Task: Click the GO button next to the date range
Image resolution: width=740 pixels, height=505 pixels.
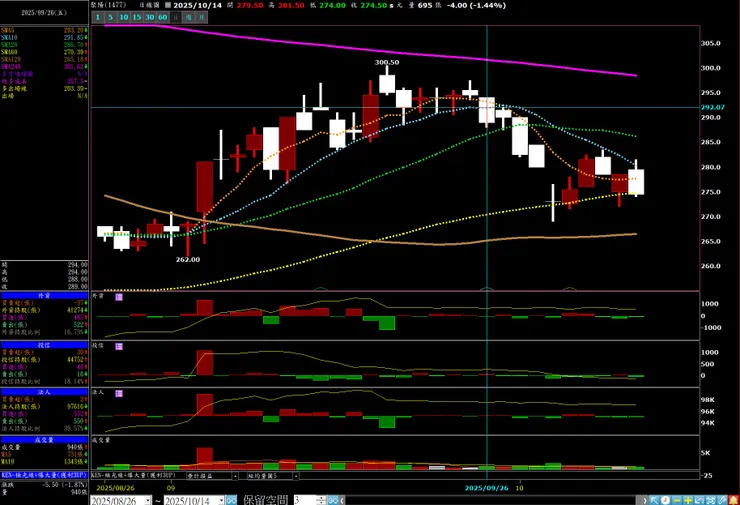Action: click(231, 500)
